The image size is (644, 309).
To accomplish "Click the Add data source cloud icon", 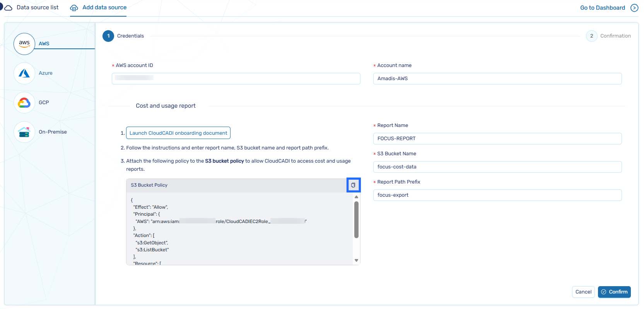I will 74,8.
